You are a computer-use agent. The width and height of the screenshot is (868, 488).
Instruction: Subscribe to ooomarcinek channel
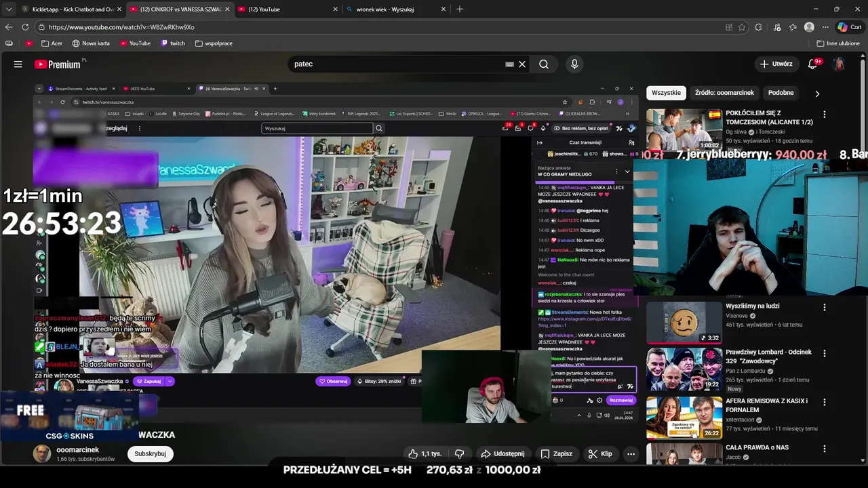click(150, 454)
